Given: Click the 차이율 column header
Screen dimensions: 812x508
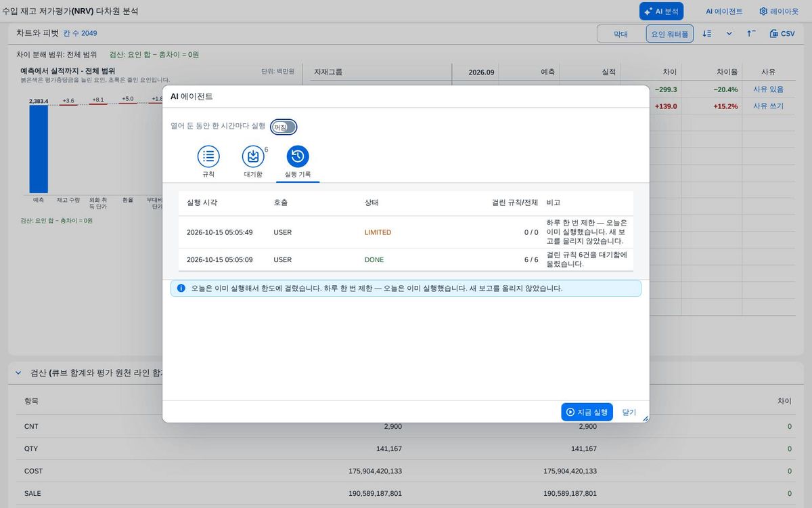Looking at the screenshot, I should tap(727, 72).
